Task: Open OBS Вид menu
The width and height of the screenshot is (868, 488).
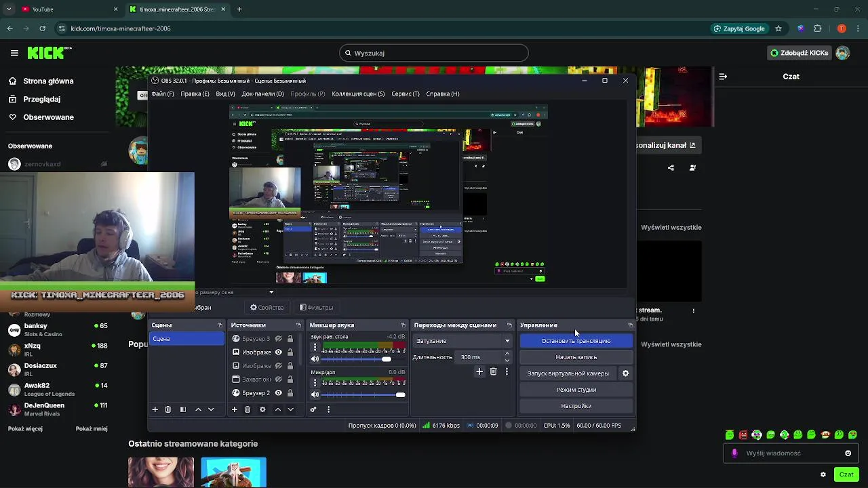Action: point(225,94)
